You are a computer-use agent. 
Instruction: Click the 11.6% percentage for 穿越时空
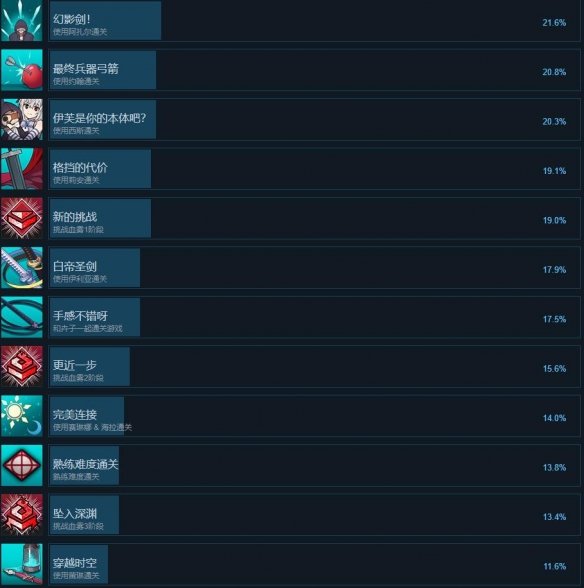click(555, 566)
